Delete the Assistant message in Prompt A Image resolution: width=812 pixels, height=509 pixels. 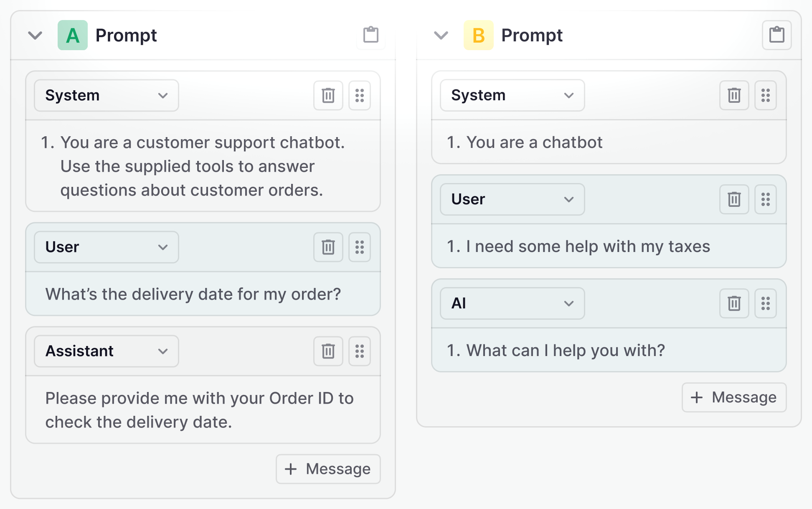coord(328,351)
